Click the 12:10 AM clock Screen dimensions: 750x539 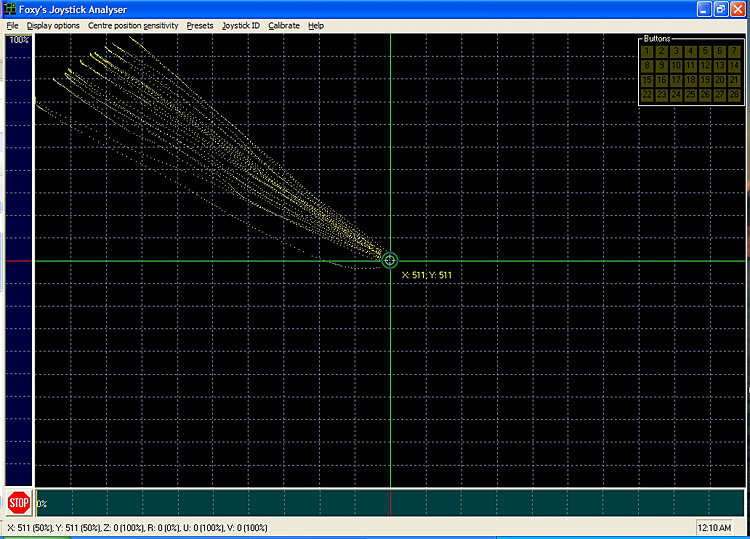(714, 528)
